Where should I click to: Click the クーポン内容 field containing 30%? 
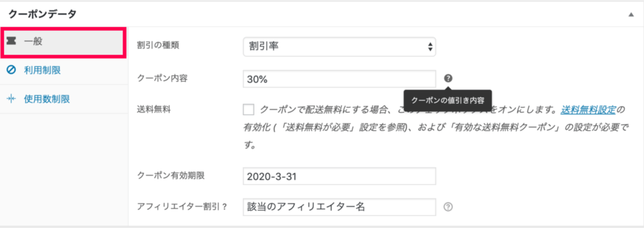339,79
